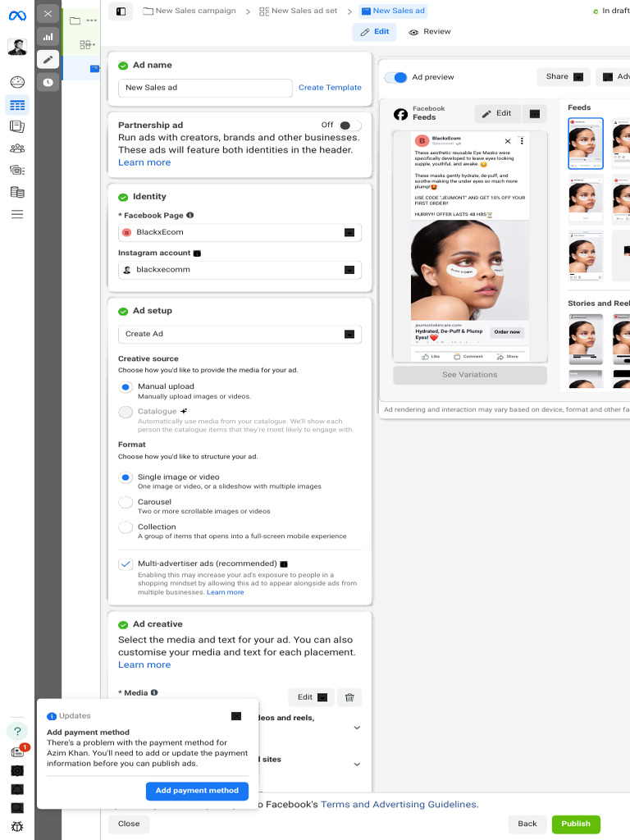Select Carousel format radio
Image resolution: width=630 pixels, height=840 pixels.
tap(126, 503)
